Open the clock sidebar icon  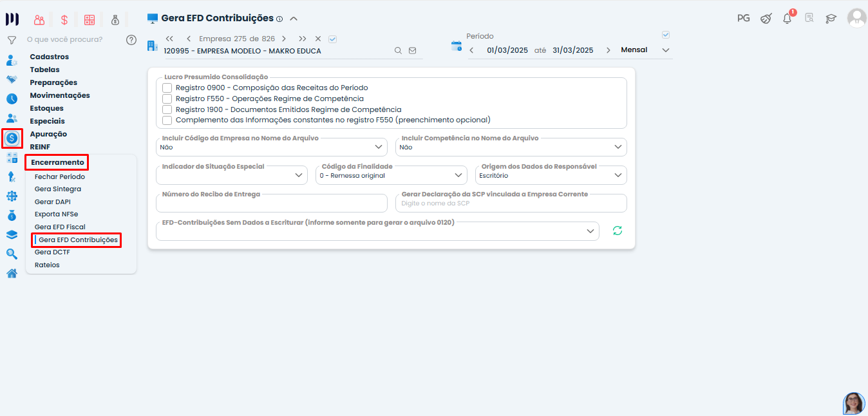[x=12, y=99]
